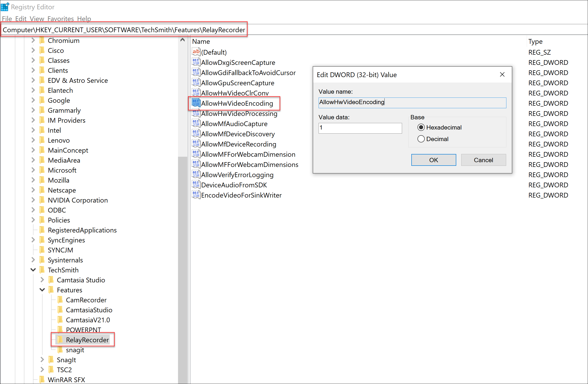Click the Microsoft folder icon
Screen dimensions: 588x384
[x=42, y=170]
